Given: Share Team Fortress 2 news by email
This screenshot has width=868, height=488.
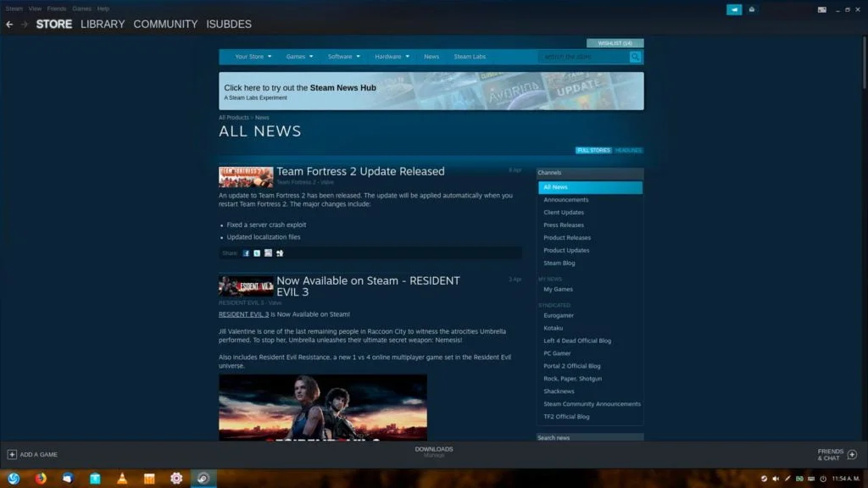Looking at the screenshot, I should tap(268, 252).
